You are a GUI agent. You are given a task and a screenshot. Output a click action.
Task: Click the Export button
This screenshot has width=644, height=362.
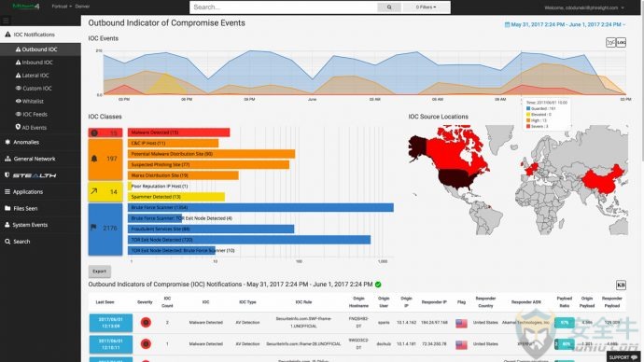pos(99,271)
